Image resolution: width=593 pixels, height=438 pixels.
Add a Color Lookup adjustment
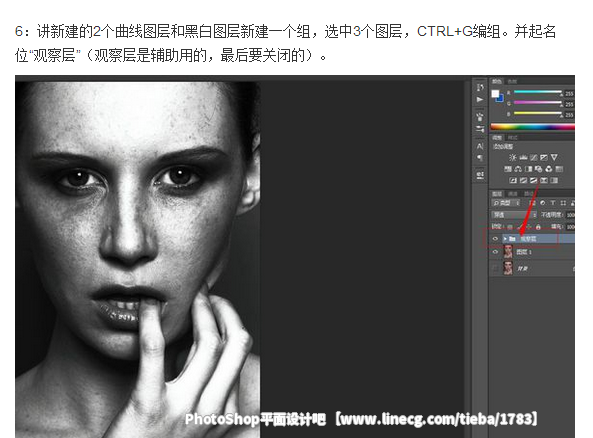pyautogui.click(x=559, y=169)
